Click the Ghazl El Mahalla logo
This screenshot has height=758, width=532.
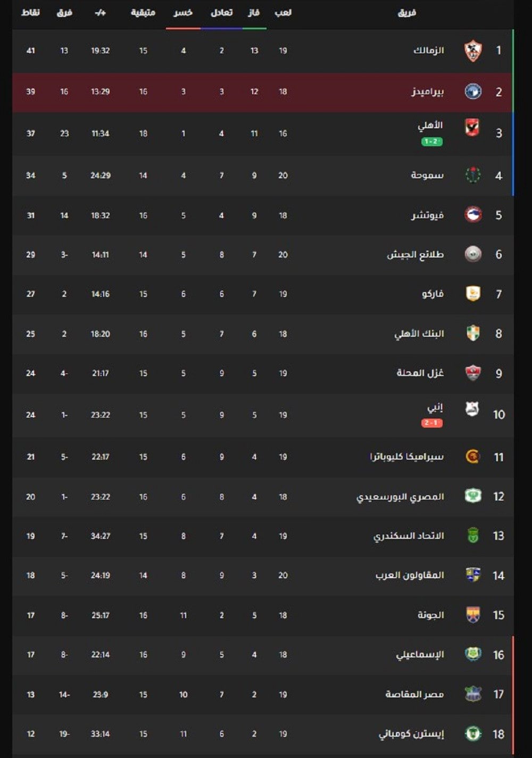click(x=472, y=373)
